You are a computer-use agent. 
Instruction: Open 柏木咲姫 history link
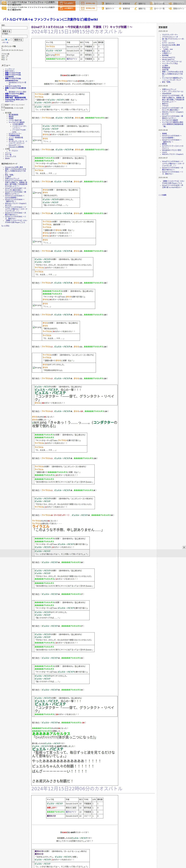(x=165, y=55)
